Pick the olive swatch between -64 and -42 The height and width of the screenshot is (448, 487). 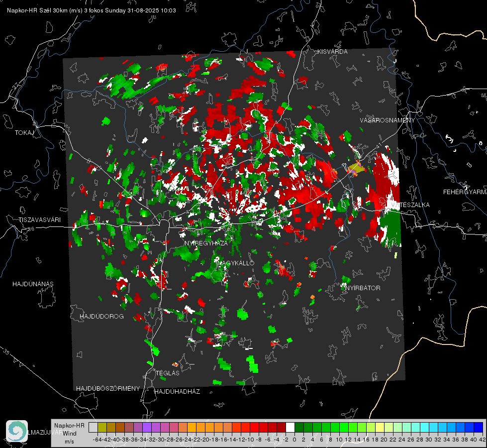coord(102,427)
